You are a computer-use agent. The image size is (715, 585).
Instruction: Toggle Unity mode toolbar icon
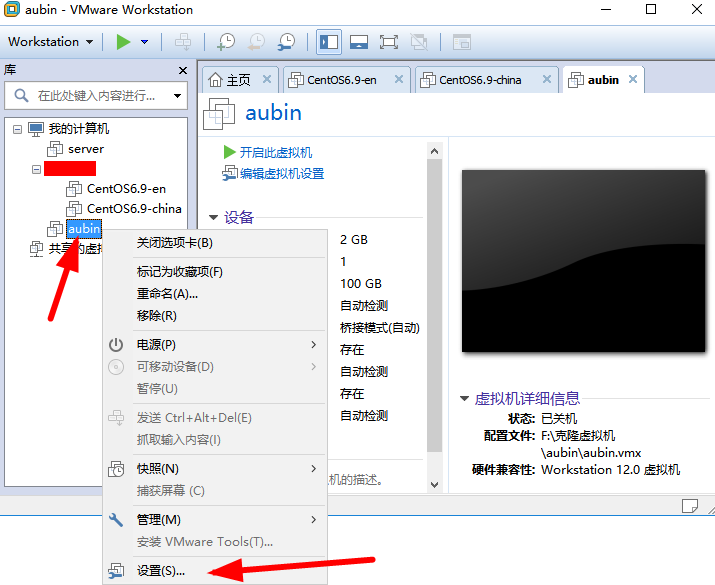(419, 42)
